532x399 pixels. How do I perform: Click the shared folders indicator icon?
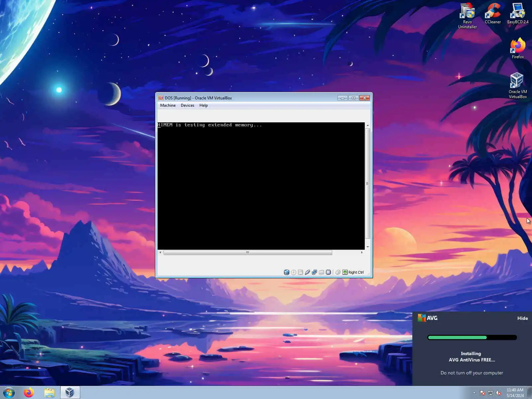point(322,272)
